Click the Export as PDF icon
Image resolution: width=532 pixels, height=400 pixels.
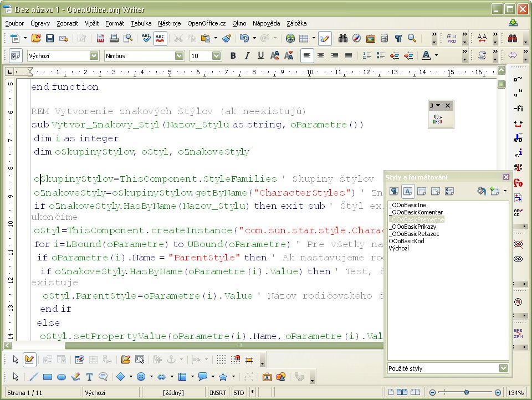pyautogui.click(x=100, y=38)
